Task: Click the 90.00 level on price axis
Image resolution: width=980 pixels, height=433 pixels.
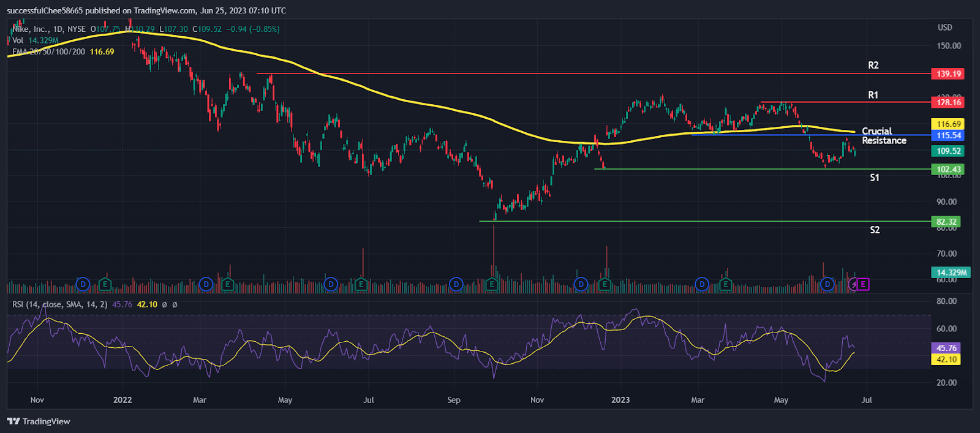Action: coord(947,202)
